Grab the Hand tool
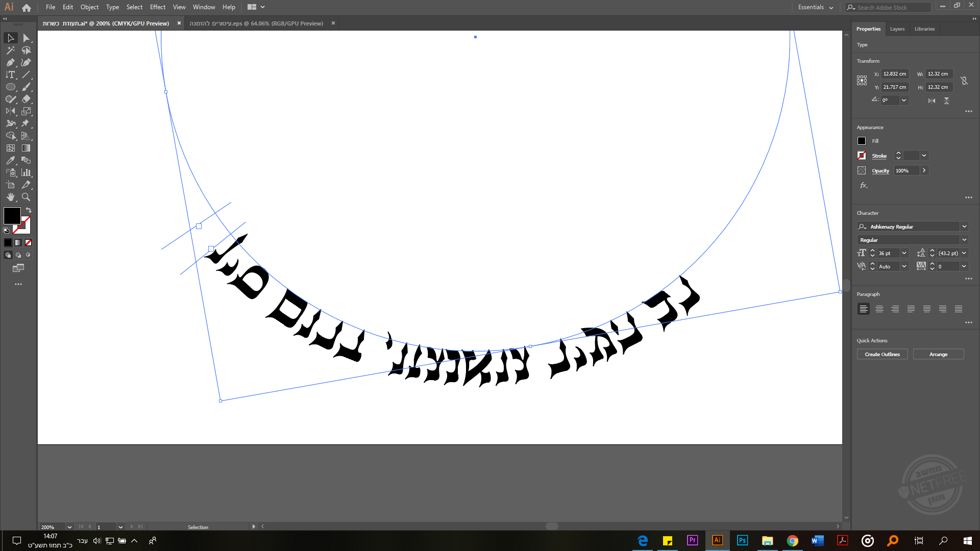980x551 pixels. pos(10,197)
